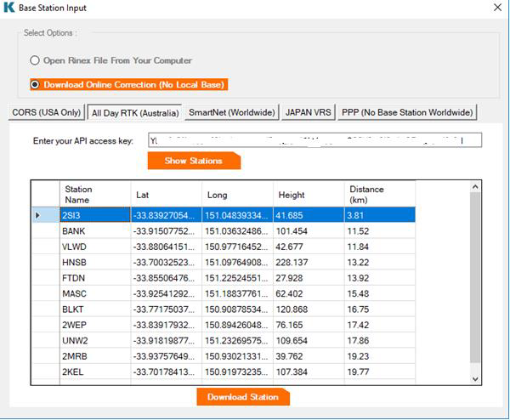Viewport: 510px width, 420px height.
Task: Click height value 62.402 for MASC
Action: (x=309, y=294)
